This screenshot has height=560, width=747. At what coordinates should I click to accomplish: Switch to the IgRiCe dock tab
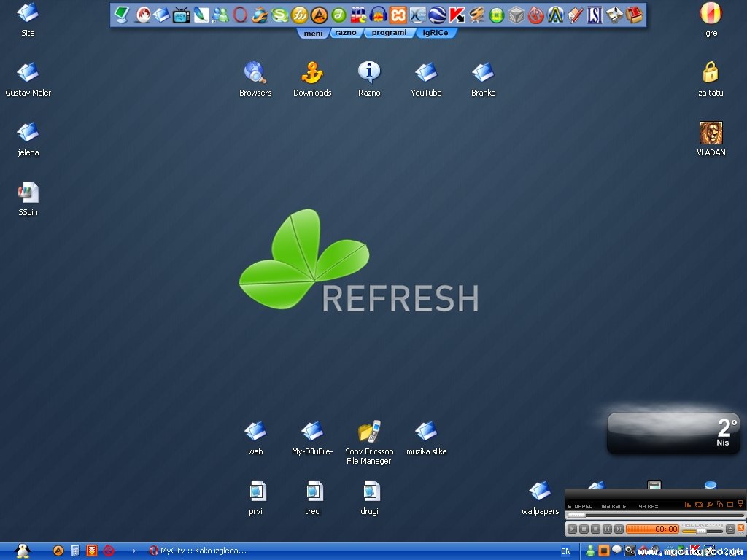[x=436, y=32]
